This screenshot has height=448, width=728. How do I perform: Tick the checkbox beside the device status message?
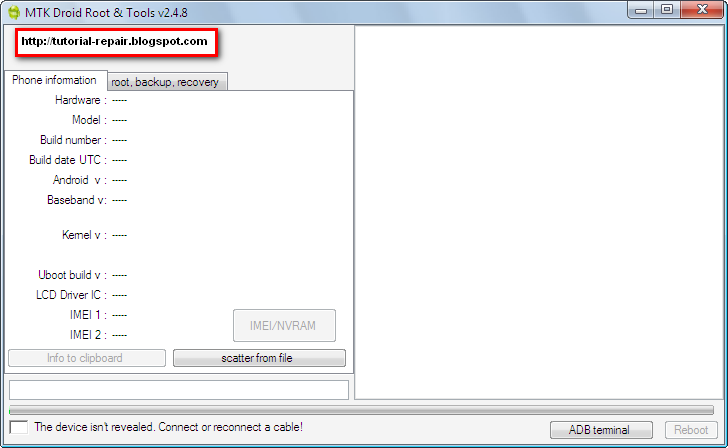click(19, 427)
